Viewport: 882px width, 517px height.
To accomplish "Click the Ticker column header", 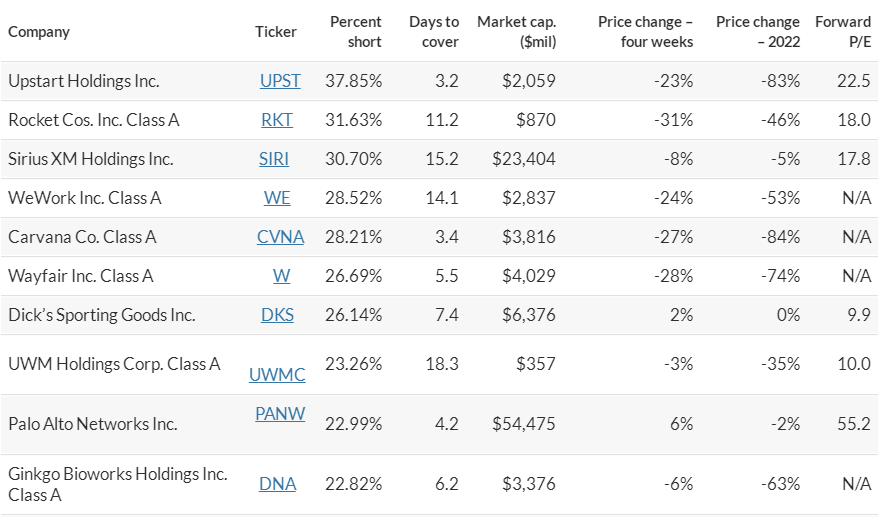I will point(276,31).
